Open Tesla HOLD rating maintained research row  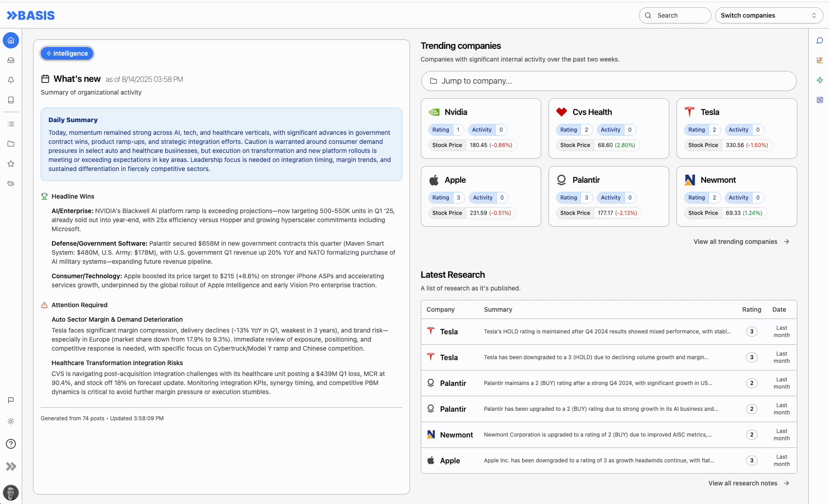pyautogui.click(x=609, y=332)
